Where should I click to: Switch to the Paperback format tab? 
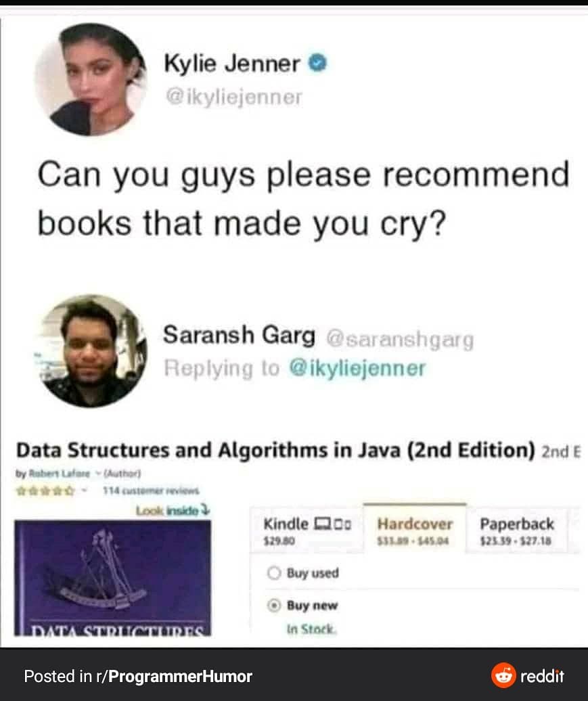pyautogui.click(x=517, y=530)
